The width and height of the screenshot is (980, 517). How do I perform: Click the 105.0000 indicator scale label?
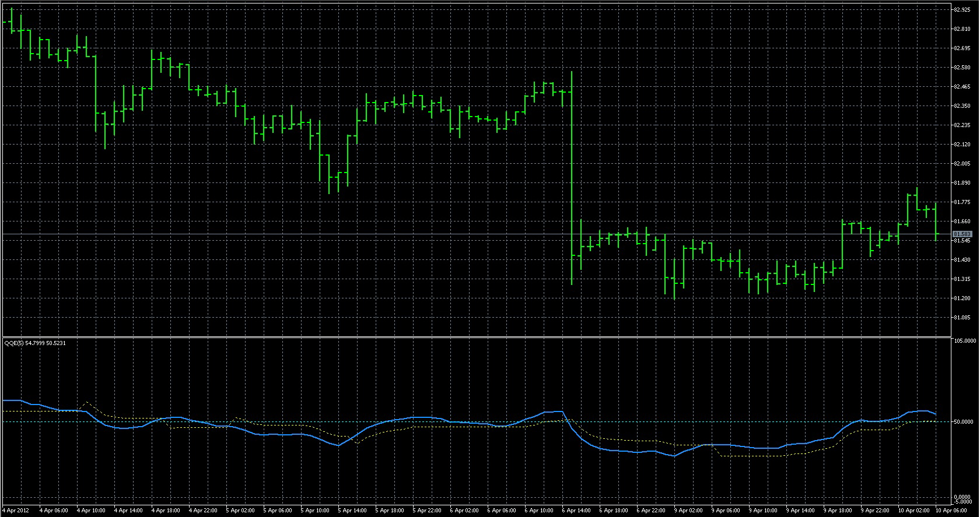[x=964, y=341]
